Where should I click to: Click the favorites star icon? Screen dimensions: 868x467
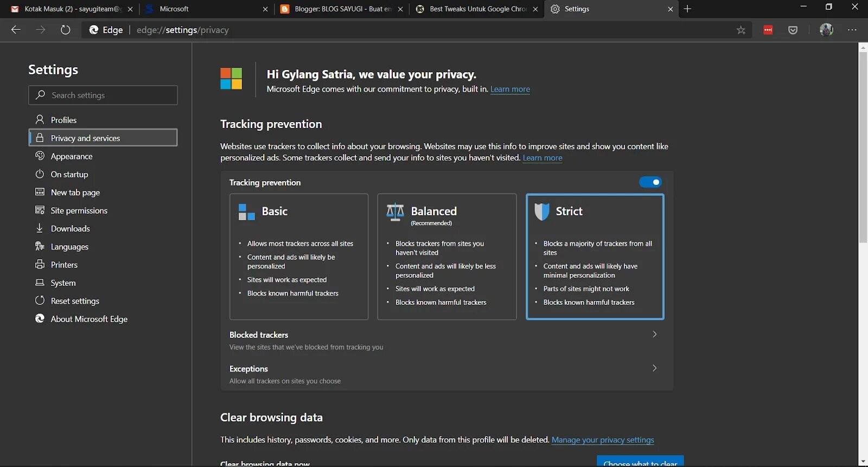741,30
